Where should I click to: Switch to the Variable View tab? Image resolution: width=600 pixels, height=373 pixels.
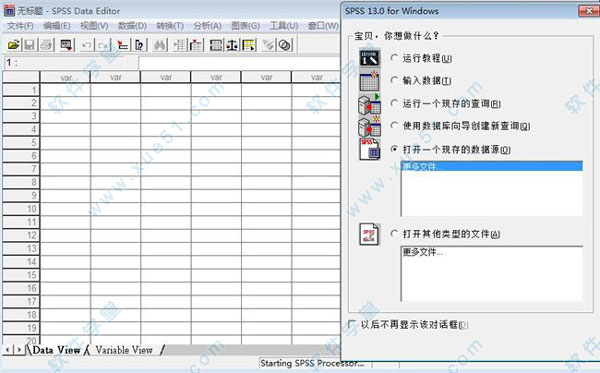point(124,350)
